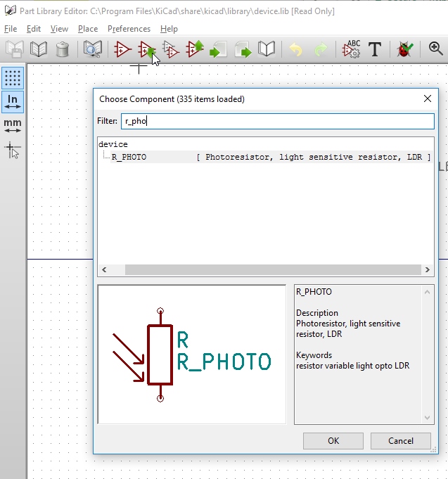
Task: Click the horizontal scrollbar left arrow
Action: (104, 269)
